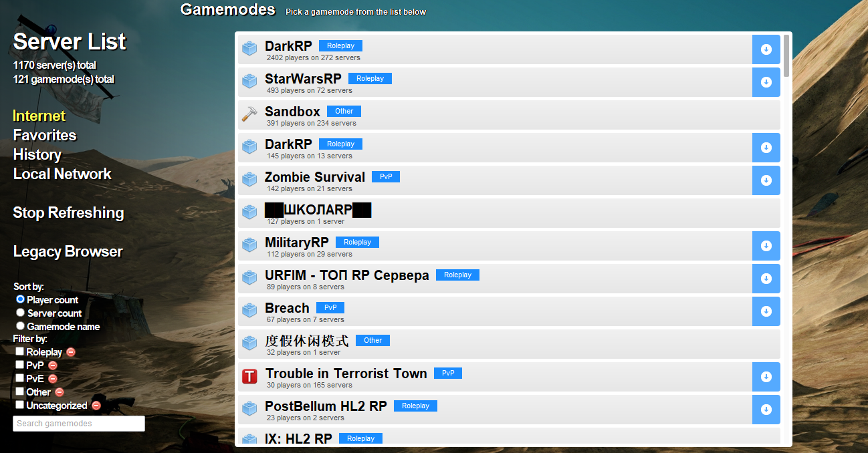Click the red minus icon next to Uncategorized
The height and width of the screenshot is (453, 868).
(x=96, y=406)
